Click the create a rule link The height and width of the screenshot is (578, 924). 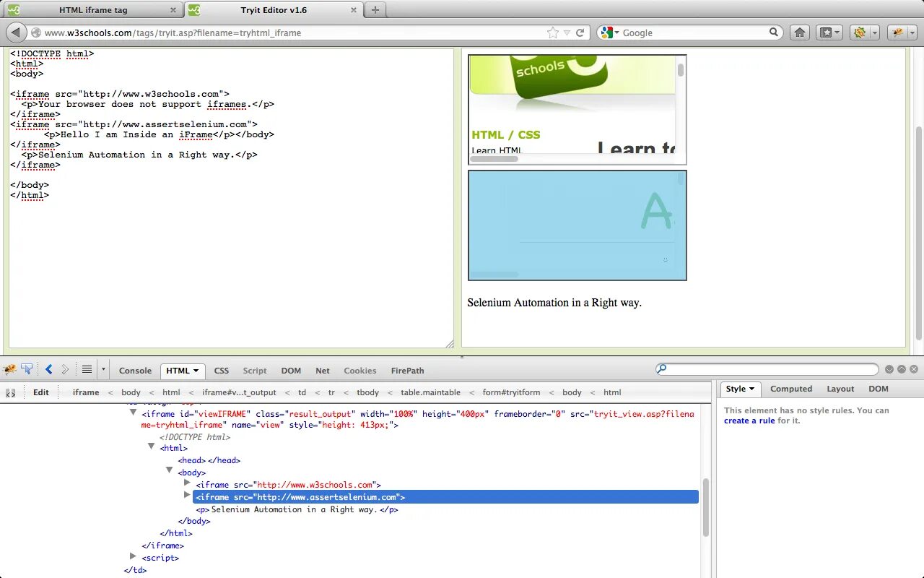(x=749, y=420)
